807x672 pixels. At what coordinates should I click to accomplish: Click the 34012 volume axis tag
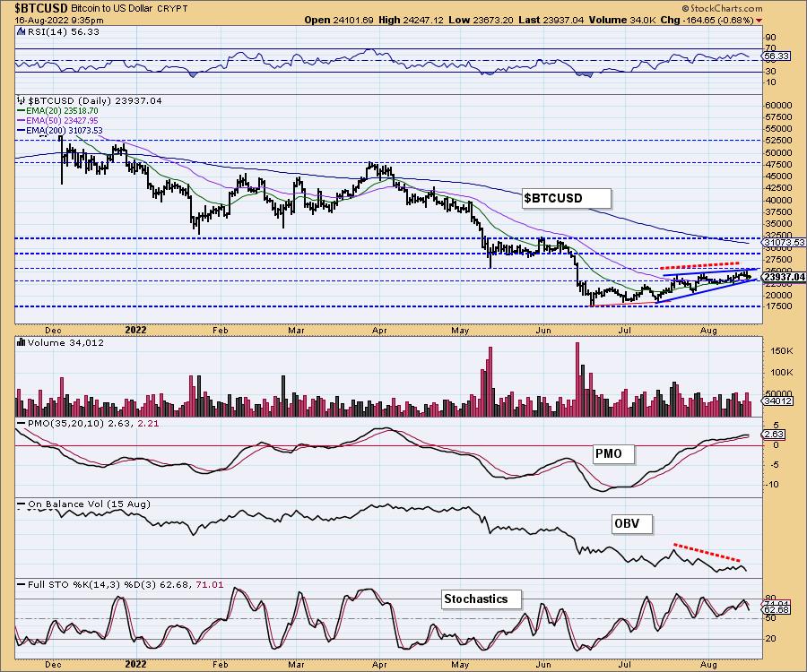click(777, 401)
